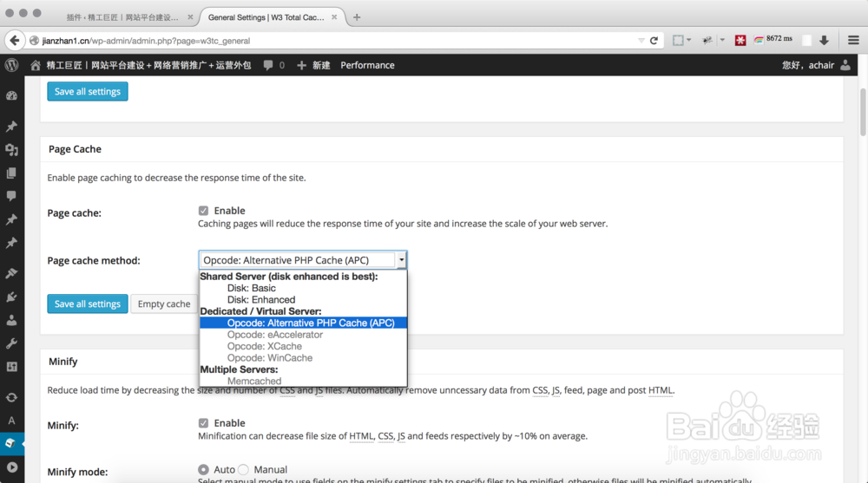Click Save all settings above Page Cache

tap(88, 91)
